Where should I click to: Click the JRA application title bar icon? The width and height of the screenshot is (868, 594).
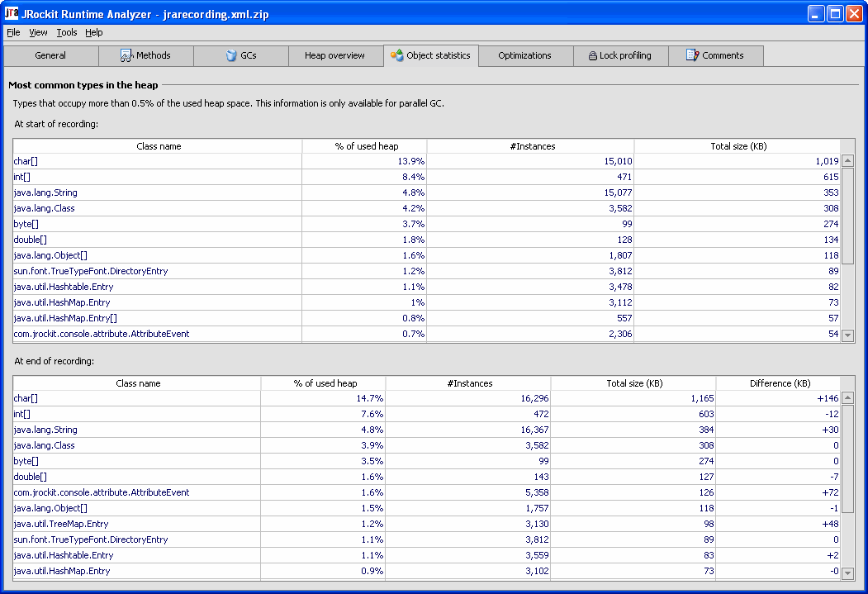click(11, 12)
